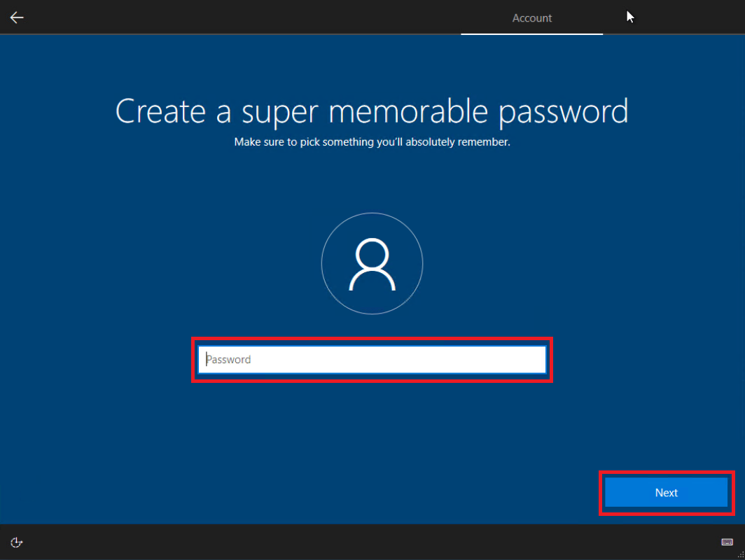
Task: Click the resize grip in bottom-right corner
Action: pos(740,555)
